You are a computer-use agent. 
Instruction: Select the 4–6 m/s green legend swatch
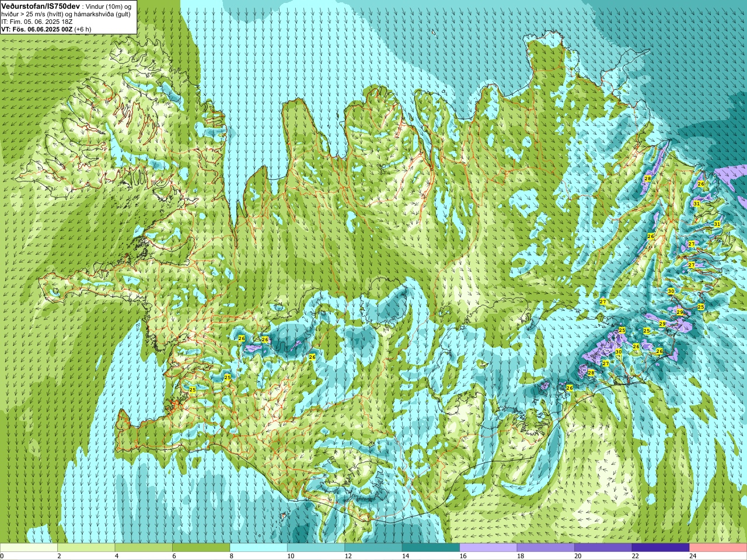[144, 548]
